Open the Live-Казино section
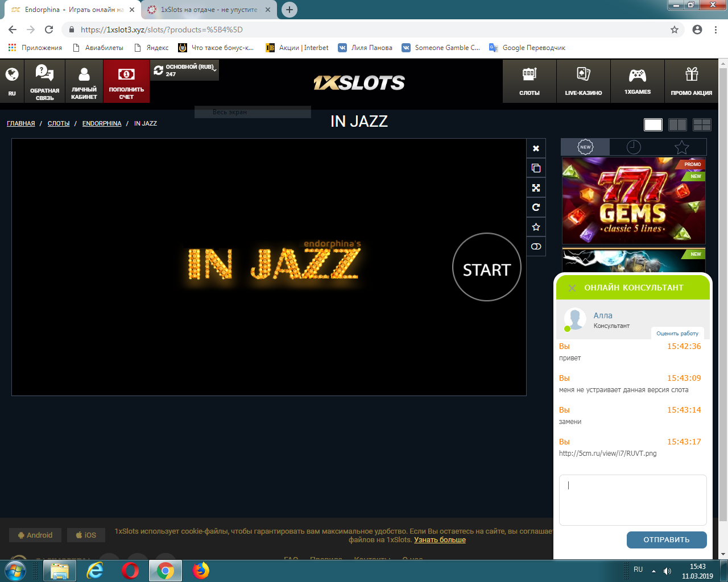The image size is (728, 582). pyautogui.click(x=584, y=81)
